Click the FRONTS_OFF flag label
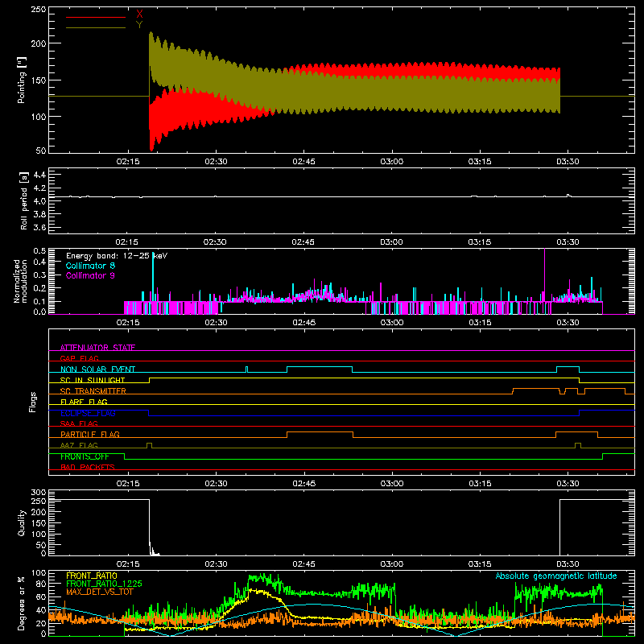The image size is (644, 644). [85, 456]
